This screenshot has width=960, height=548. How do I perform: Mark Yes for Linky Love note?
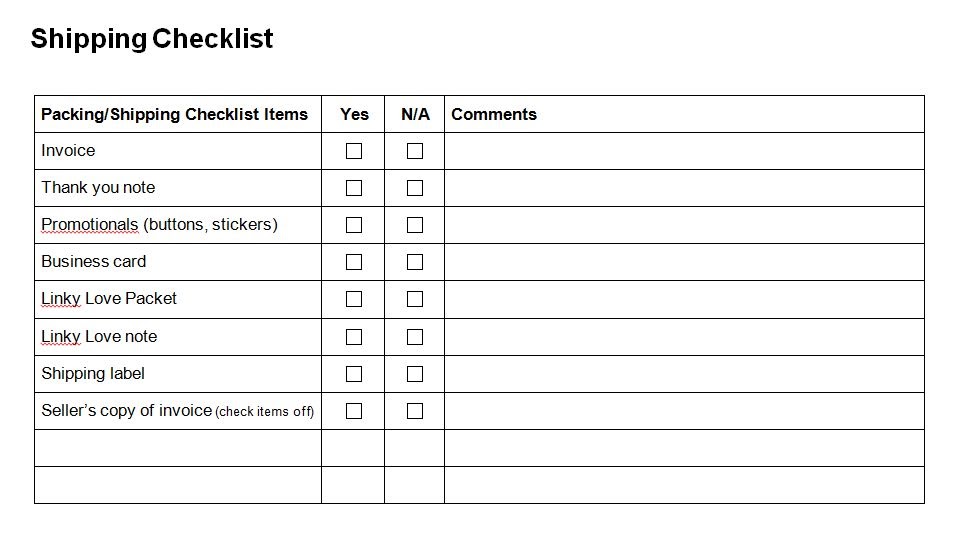tap(354, 337)
